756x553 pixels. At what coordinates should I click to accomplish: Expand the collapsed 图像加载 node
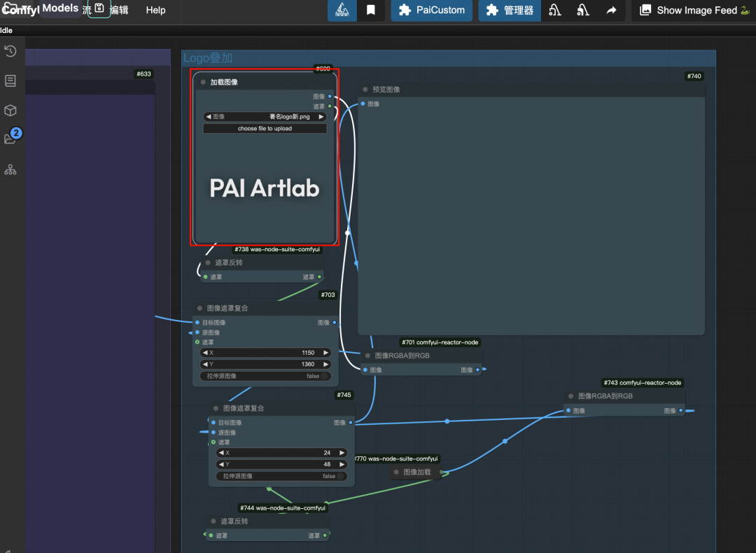pos(396,472)
